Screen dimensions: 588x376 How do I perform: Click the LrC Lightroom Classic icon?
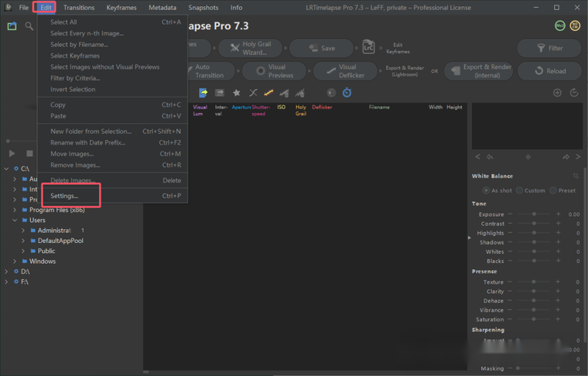click(368, 48)
